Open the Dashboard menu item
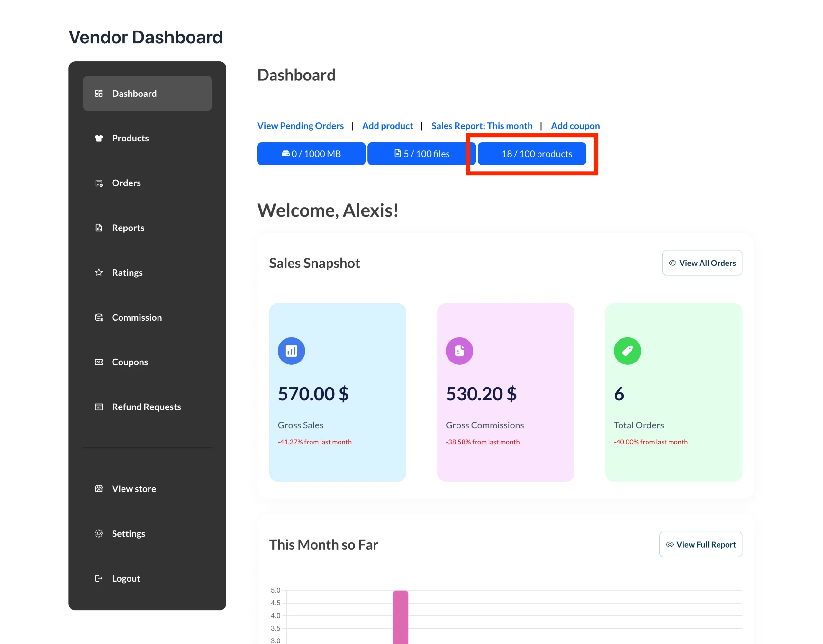823x644 pixels. [x=147, y=94]
